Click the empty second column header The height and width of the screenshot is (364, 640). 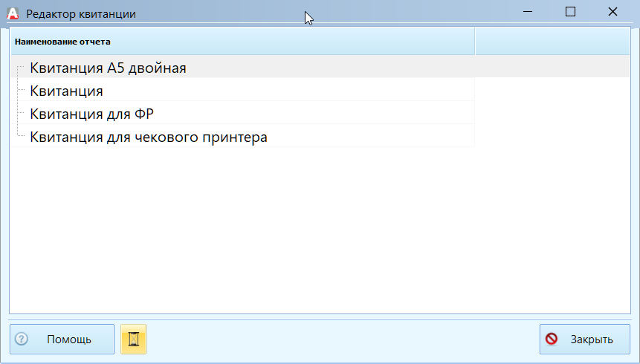point(552,41)
